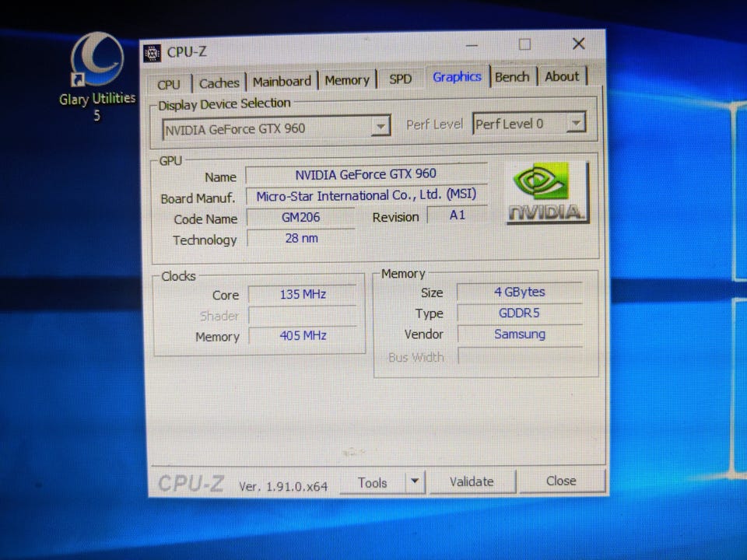Click the empty Bus Width field
This screenshot has width=747, height=560.
pos(519,355)
